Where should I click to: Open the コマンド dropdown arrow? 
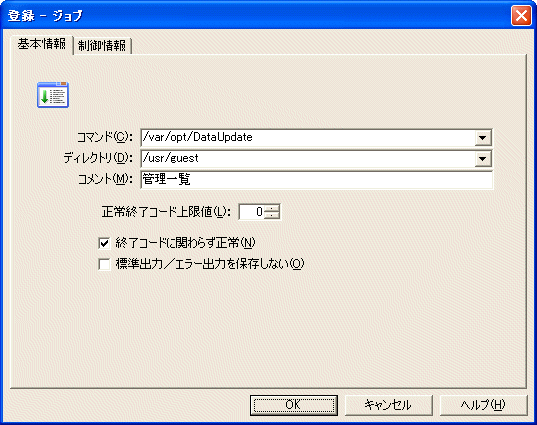[483, 138]
